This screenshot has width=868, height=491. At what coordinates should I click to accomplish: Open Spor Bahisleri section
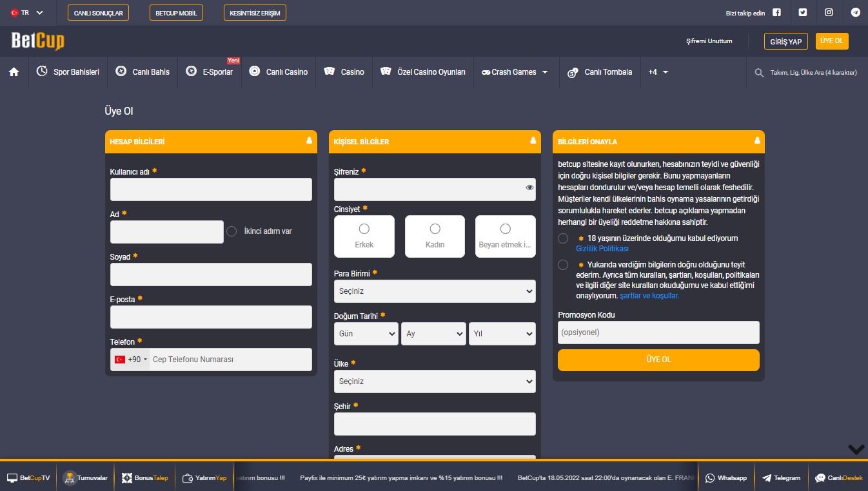[68, 72]
